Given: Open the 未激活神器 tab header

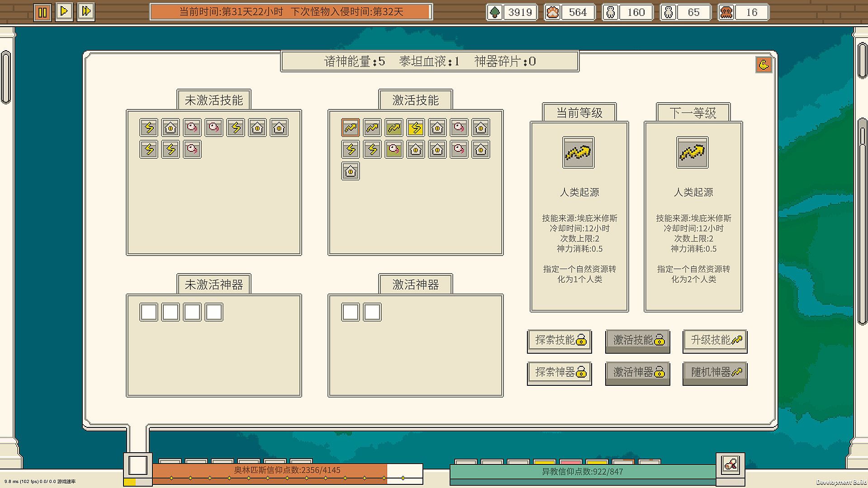Looking at the screenshot, I should point(214,284).
